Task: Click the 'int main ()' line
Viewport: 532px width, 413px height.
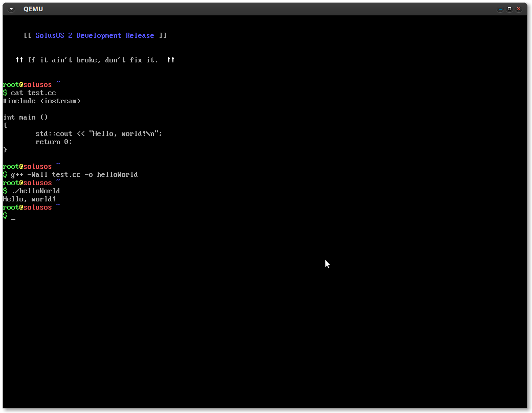Action: [x=25, y=118]
